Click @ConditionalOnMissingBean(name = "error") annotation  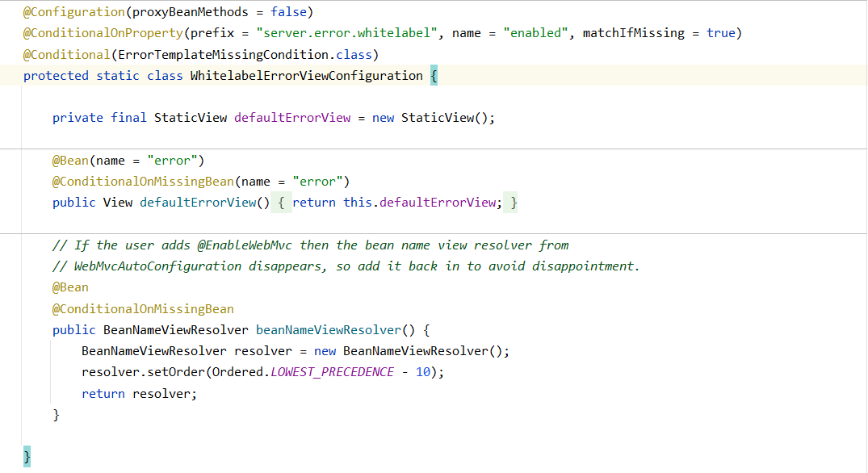point(200,182)
